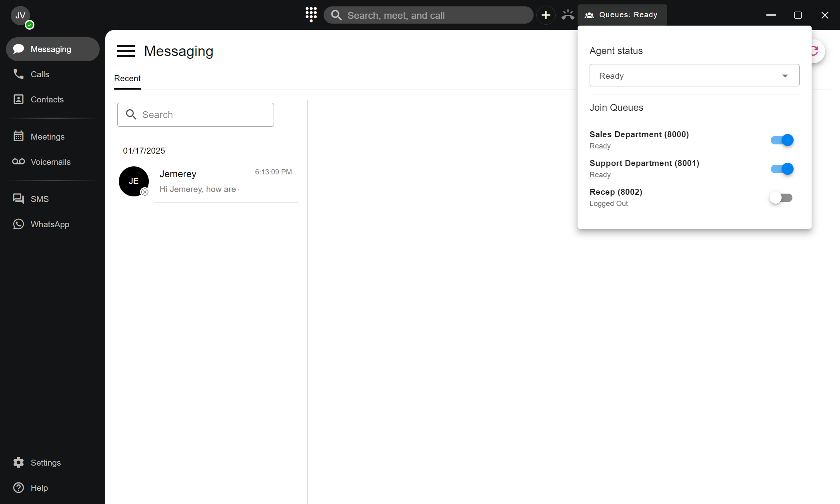The image size is (840, 504).
Task: Expand the Agent status Ready dropdown
Action: [x=694, y=76]
